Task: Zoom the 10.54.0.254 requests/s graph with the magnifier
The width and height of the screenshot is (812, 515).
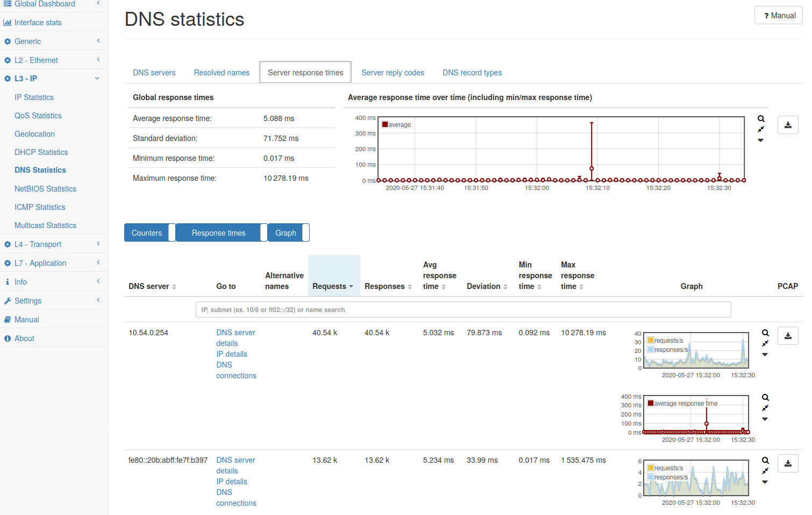Action: pos(765,333)
